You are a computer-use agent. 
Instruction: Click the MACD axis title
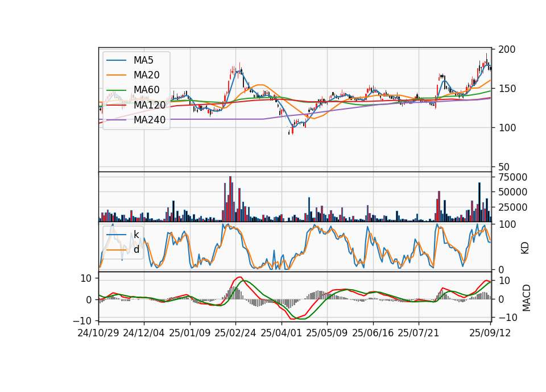pyautogui.click(x=526, y=298)
